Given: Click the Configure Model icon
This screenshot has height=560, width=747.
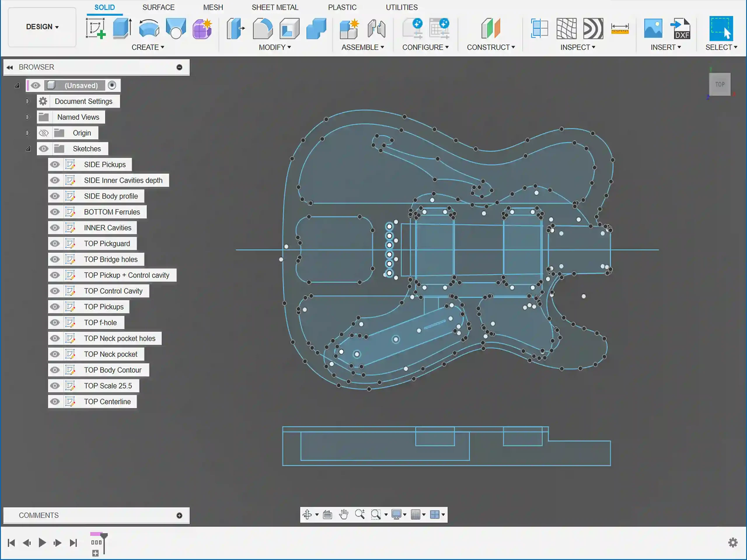Looking at the screenshot, I should click(413, 28).
